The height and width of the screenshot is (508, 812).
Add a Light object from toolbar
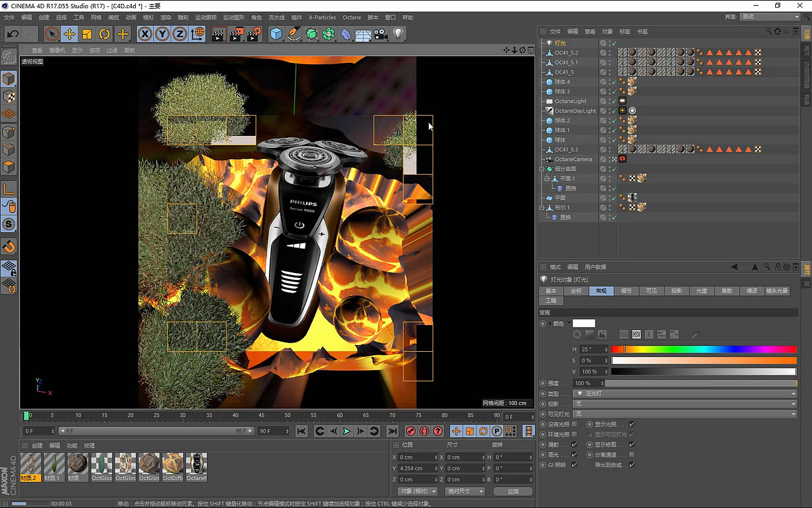click(398, 34)
